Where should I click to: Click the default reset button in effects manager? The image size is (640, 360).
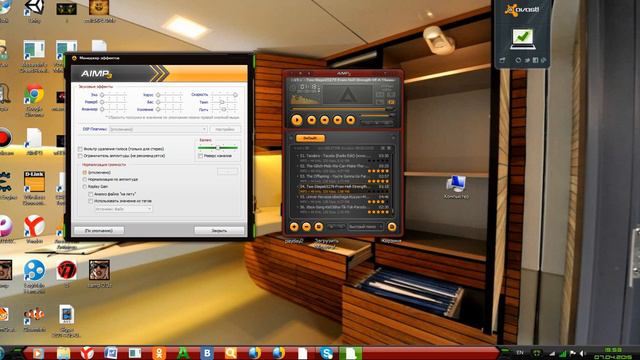[99, 230]
